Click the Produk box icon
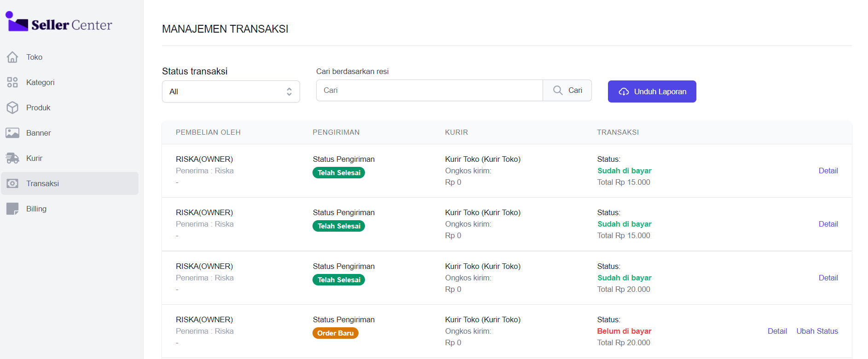This screenshot has height=359, width=868. [12, 108]
